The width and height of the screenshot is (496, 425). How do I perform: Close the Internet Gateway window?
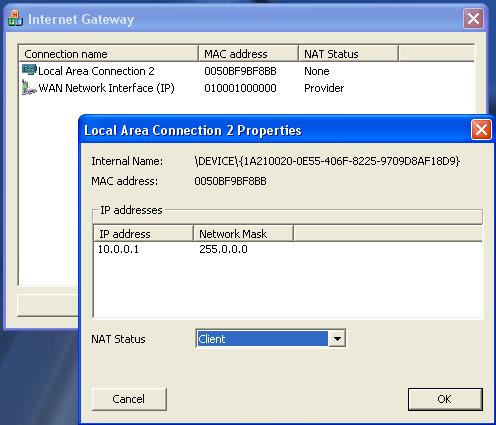[473, 19]
